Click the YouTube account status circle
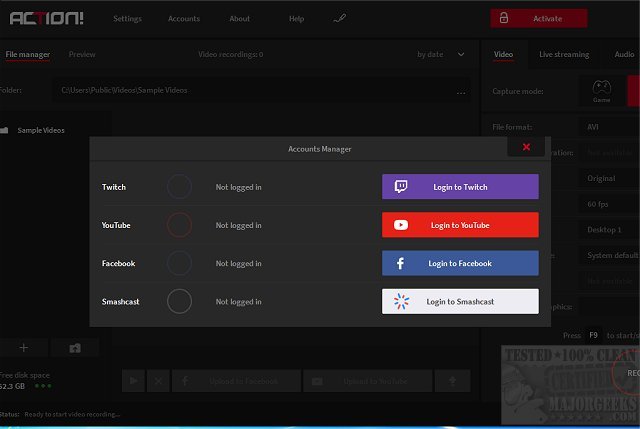The width and height of the screenshot is (640, 429). 179,225
